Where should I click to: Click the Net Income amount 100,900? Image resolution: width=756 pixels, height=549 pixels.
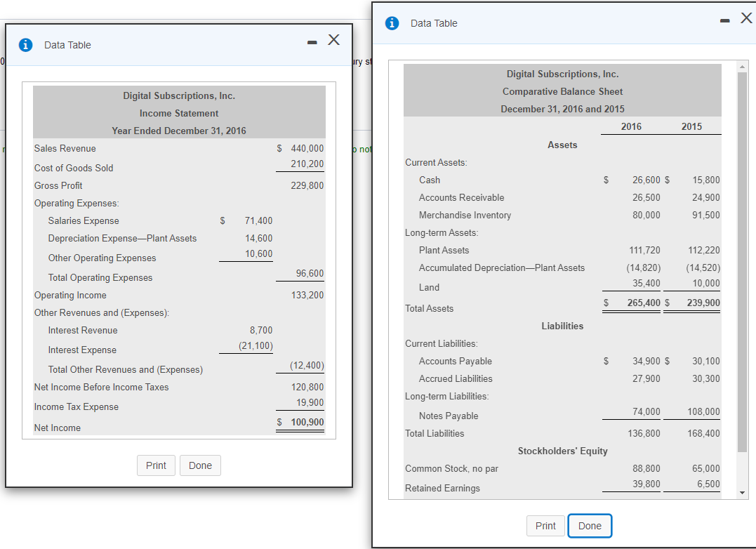pyautogui.click(x=307, y=422)
